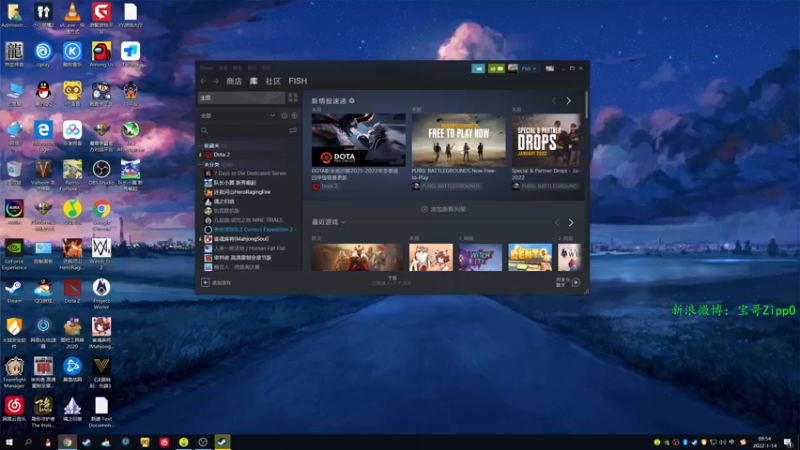Open the DOTA Pro Circuit news thumbnail
The image size is (800, 450).
[x=359, y=140]
